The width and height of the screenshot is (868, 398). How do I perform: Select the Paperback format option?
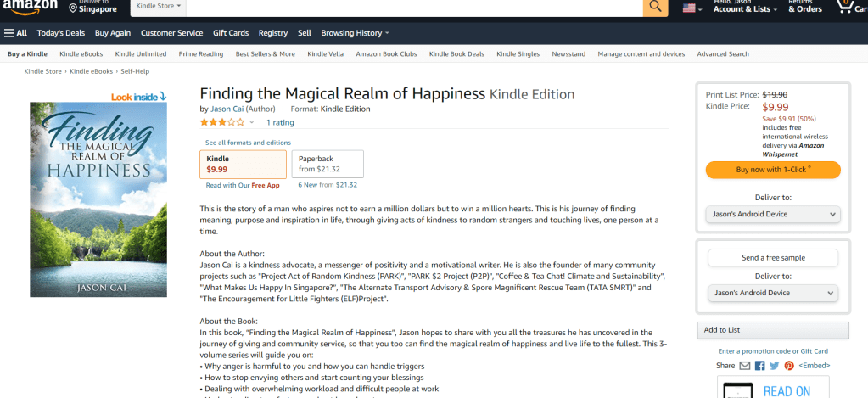328,163
